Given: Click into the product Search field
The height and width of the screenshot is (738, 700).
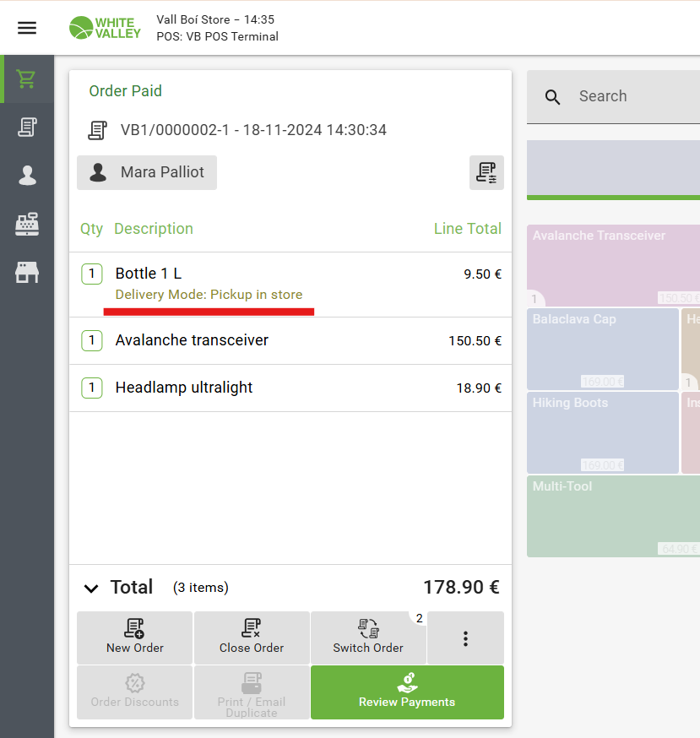Looking at the screenshot, I should [x=633, y=96].
